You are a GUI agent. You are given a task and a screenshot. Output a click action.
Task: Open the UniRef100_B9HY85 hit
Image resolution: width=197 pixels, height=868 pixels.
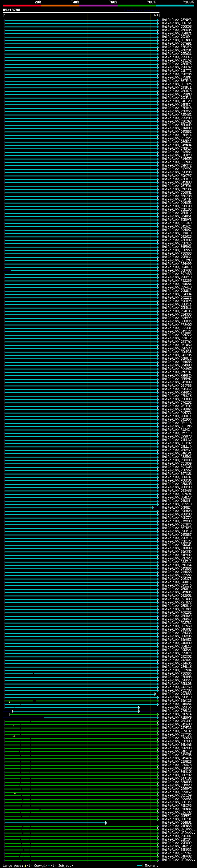coord(177,74)
